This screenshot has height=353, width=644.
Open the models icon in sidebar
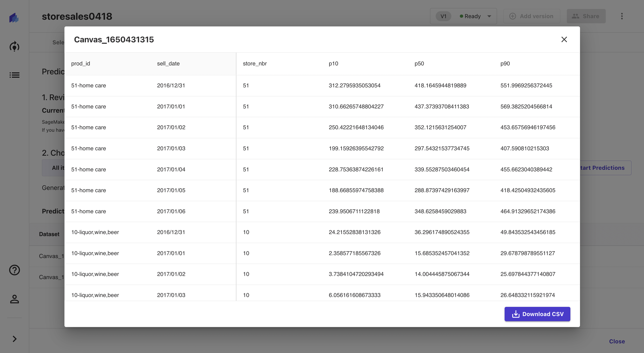[14, 47]
